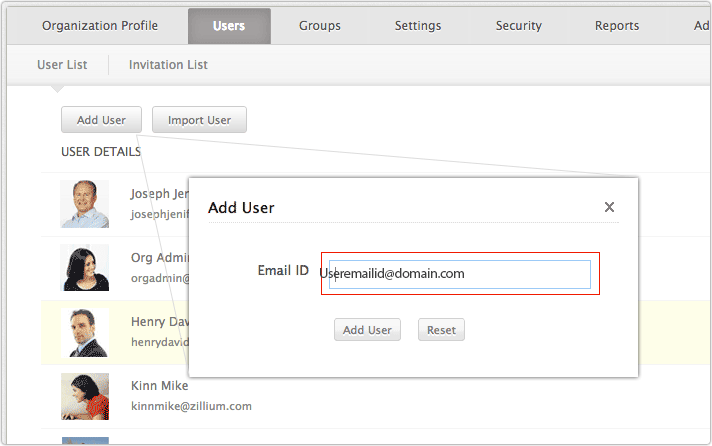Click Henry's profile photo
This screenshot has width=712, height=446.
coord(85,332)
